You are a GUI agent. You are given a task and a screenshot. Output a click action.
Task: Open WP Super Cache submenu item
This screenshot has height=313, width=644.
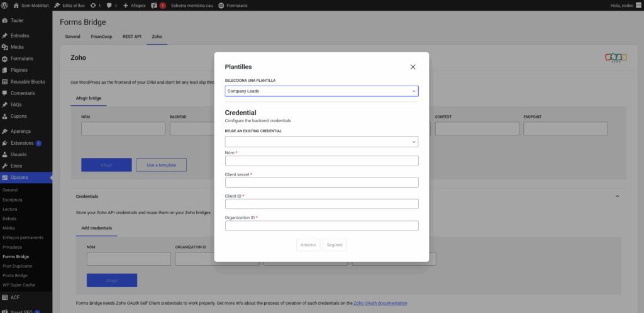point(19,285)
